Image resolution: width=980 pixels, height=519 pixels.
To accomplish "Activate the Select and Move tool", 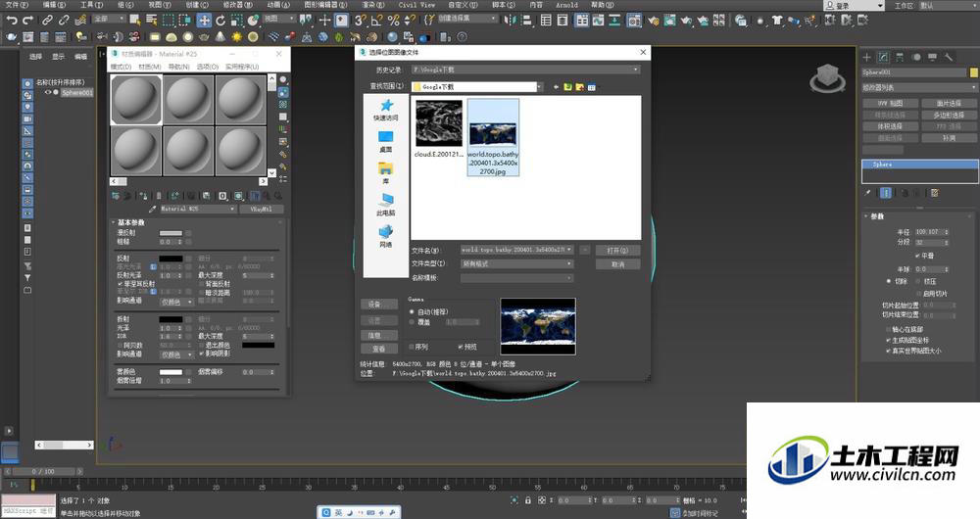I will pyautogui.click(x=205, y=20).
